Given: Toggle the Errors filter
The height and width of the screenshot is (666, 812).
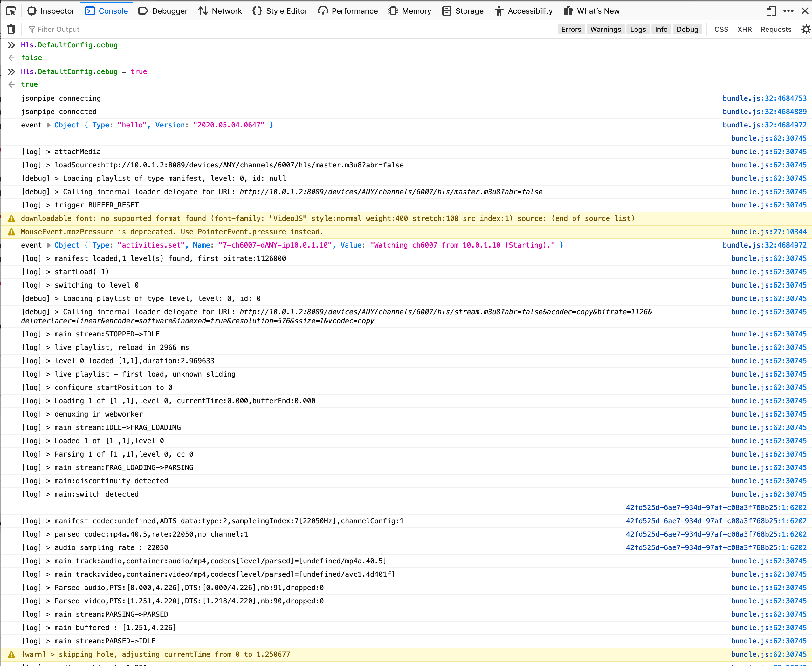Looking at the screenshot, I should (x=571, y=30).
